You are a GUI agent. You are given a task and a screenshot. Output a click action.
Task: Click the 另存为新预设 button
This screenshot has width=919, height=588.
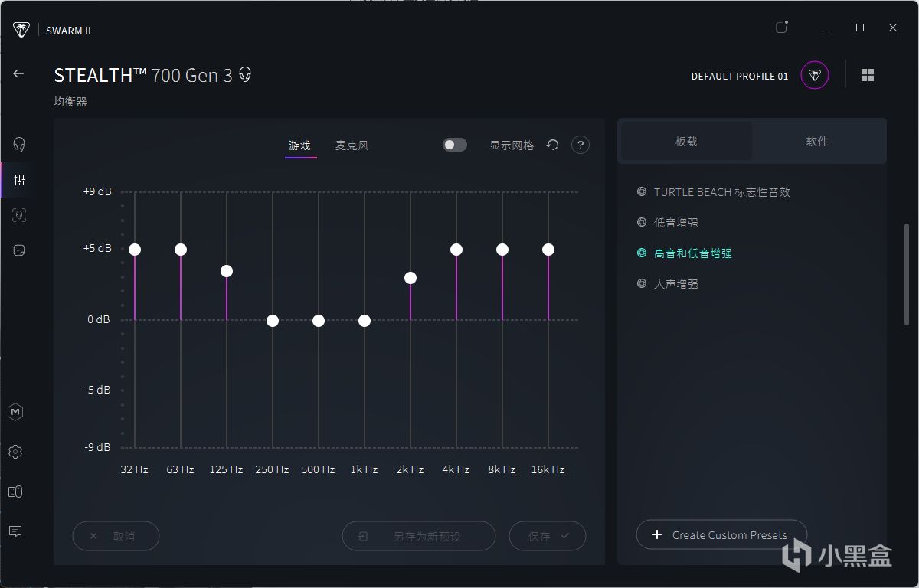tap(418, 536)
